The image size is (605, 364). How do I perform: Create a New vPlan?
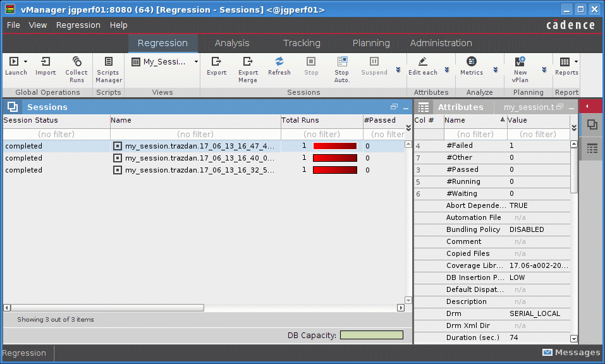[x=520, y=70]
